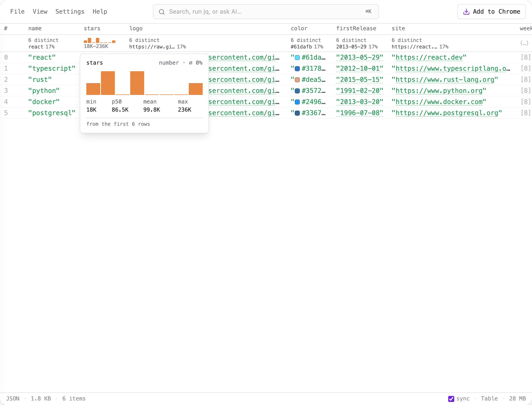This screenshot has height=405, width=532.
Task: Click the "1991-02-20" date cell
Action: [x=360, y=91]
